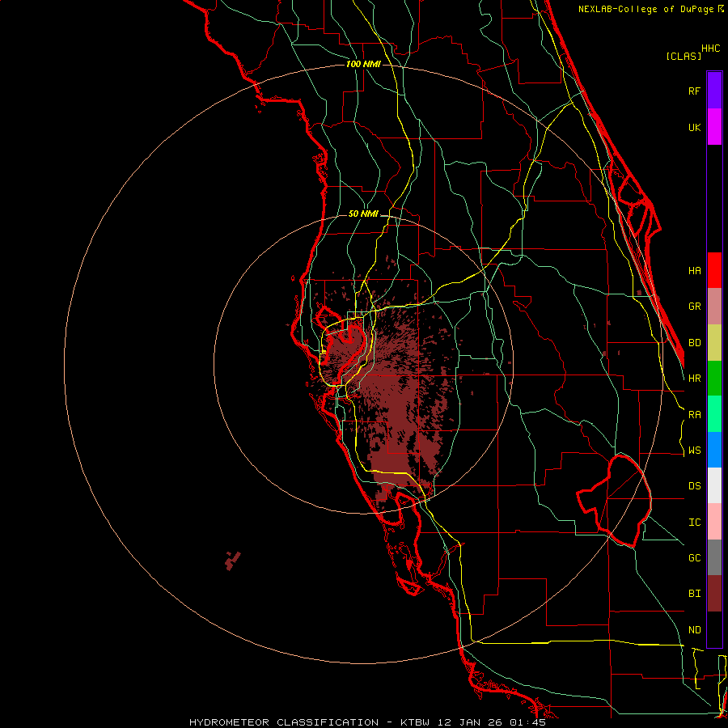Screen dimensions: 728x728
Task: Click the 'ND' legend label
Action: (694, 630)
